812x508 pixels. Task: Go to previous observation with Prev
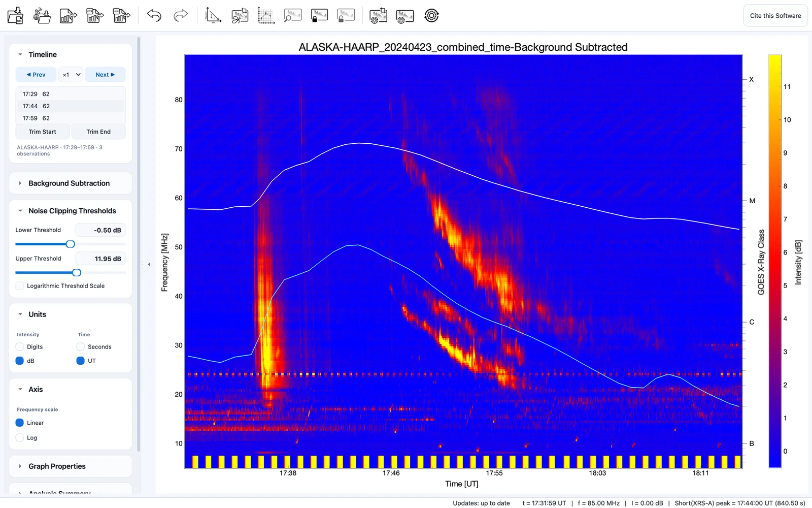(36, 74)
